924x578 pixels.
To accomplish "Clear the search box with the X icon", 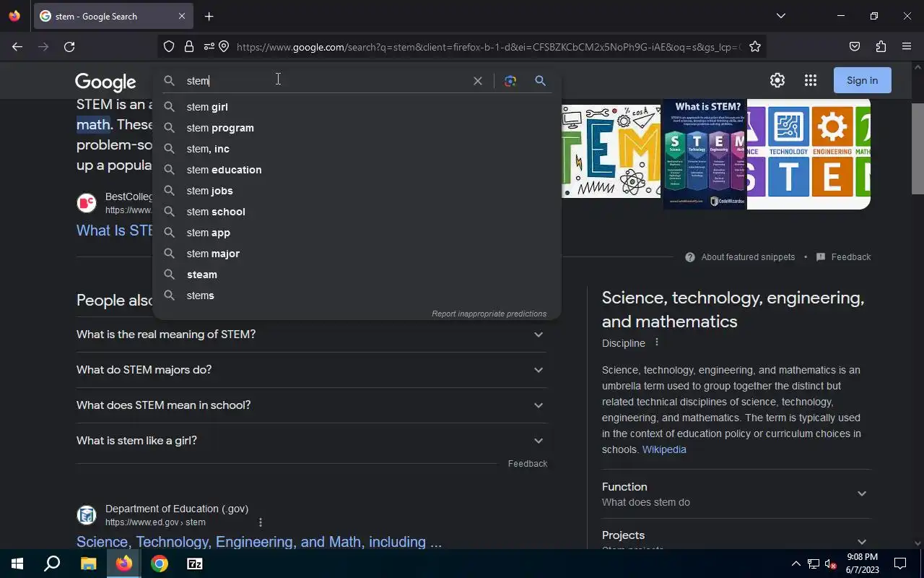I will (x=477, y=81).
